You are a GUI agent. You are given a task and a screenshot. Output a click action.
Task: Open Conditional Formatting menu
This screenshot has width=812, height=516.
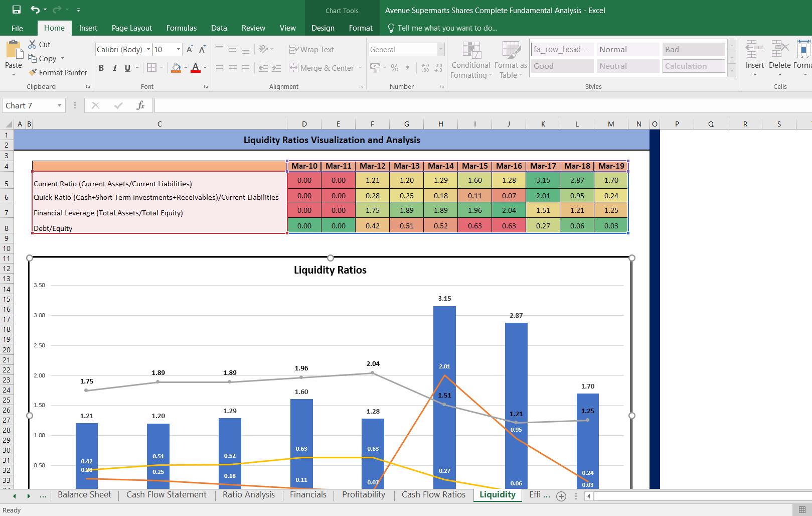tap(471, 60)
